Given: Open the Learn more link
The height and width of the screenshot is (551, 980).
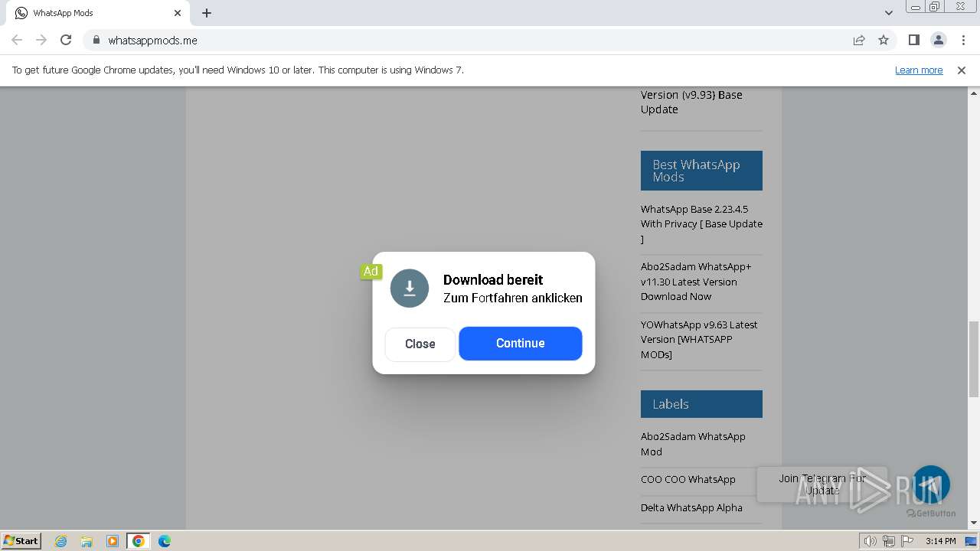Looking at the screenshot, I should coord(919,70).
